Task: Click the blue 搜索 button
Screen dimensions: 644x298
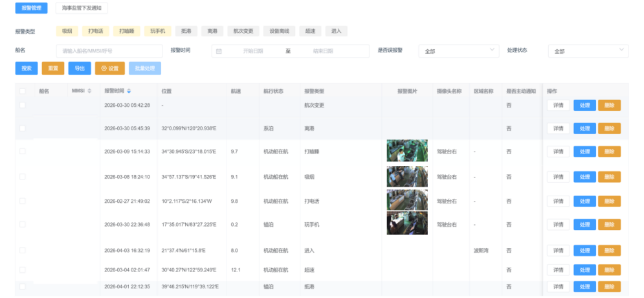Action: tap(26, 68)
